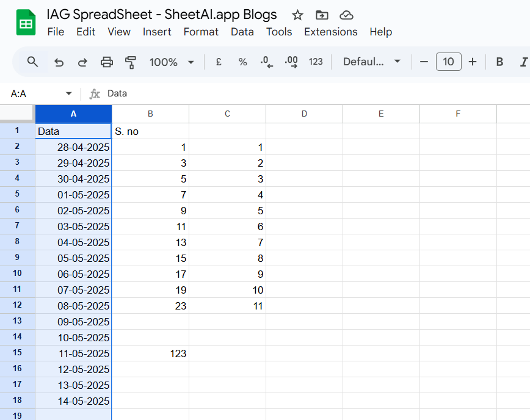This screenshot has height=420, width=530.
Task: Increase font size with plus button
Action: 473,62
